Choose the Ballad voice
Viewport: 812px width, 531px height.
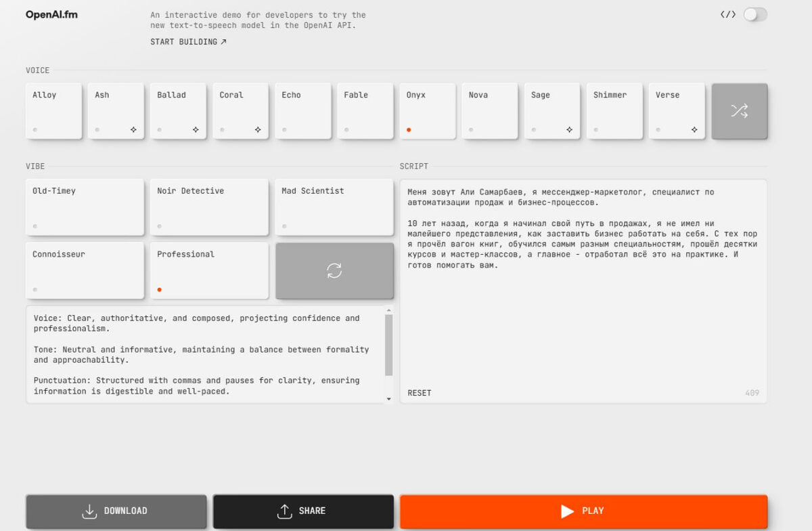coord(178,111)
